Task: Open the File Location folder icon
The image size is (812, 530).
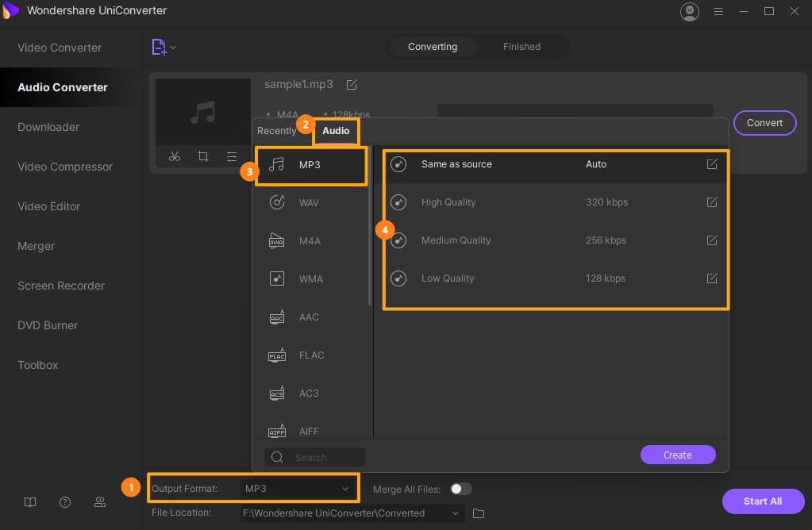Action: [x=479, y=513]
